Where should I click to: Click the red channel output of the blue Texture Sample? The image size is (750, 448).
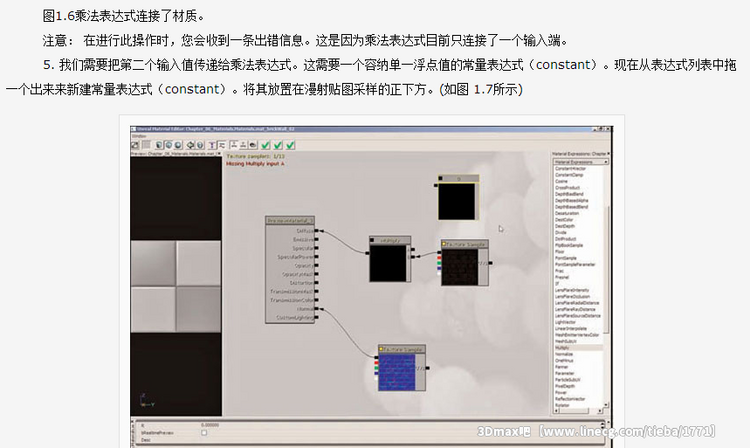[376, 363]
